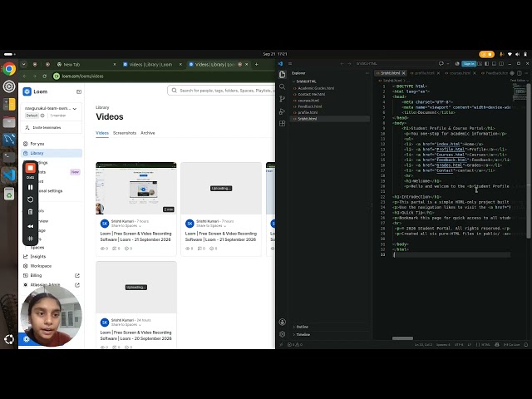Viewport: 532px width, 399px height.
Task: Rewind the Loom recording
Action: pos(30,226)
